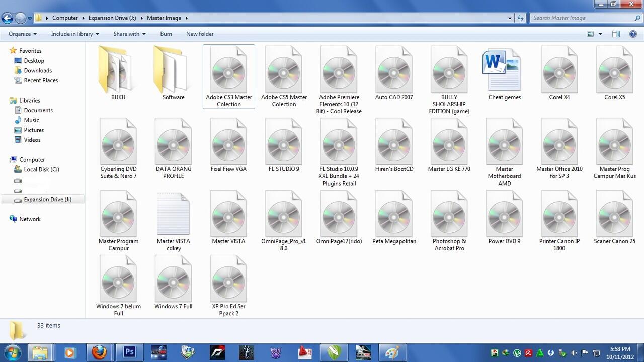
Task: Select the FL STUDIO 9 disc image
Action: pos(284,146)
